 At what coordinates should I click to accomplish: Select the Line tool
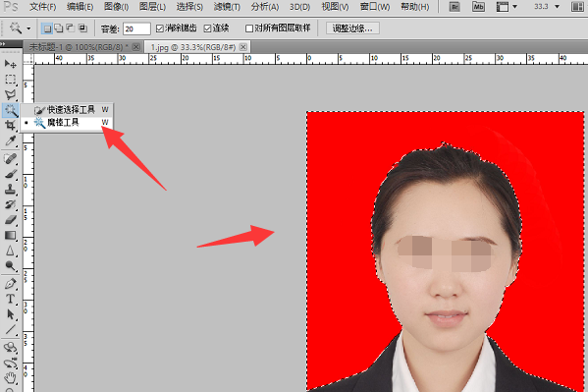click(10, 330)
